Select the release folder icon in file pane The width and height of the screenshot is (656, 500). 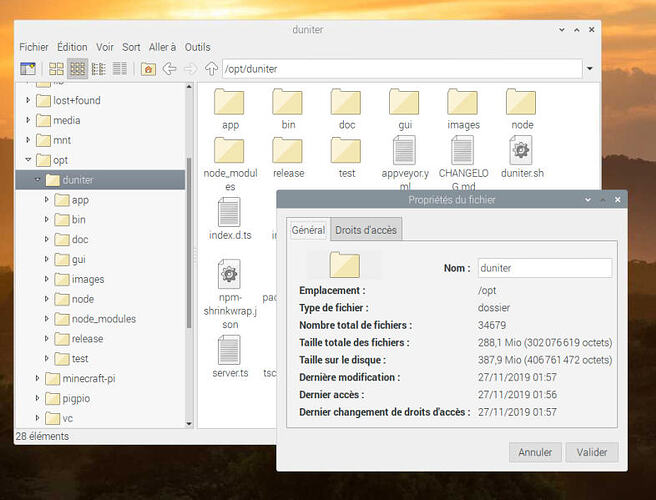click(x=287, y=150)
